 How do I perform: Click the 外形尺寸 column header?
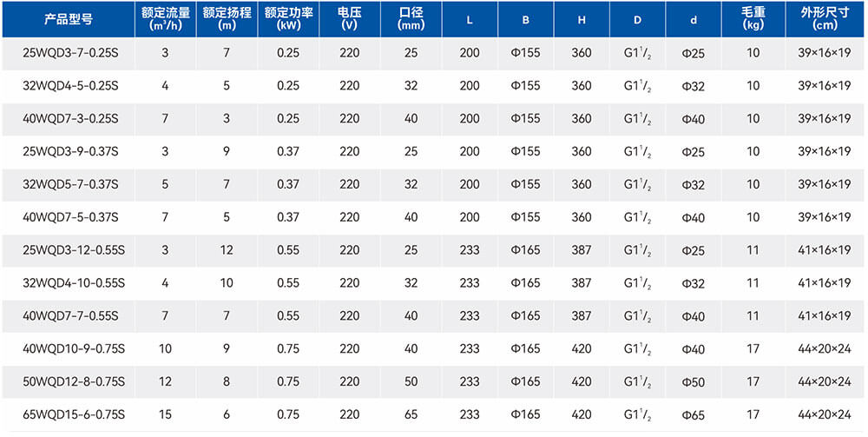[825, 19]
